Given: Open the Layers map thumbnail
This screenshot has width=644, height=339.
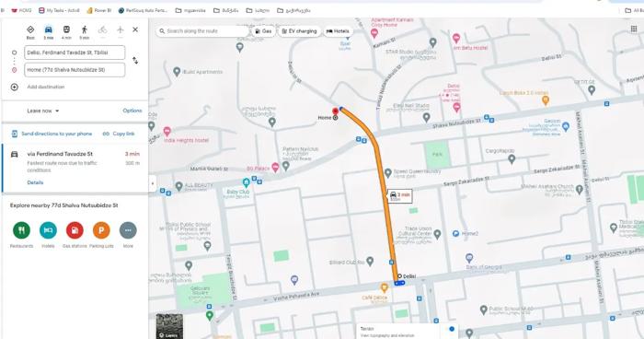Looking at the screenshot, I should 169,326.
